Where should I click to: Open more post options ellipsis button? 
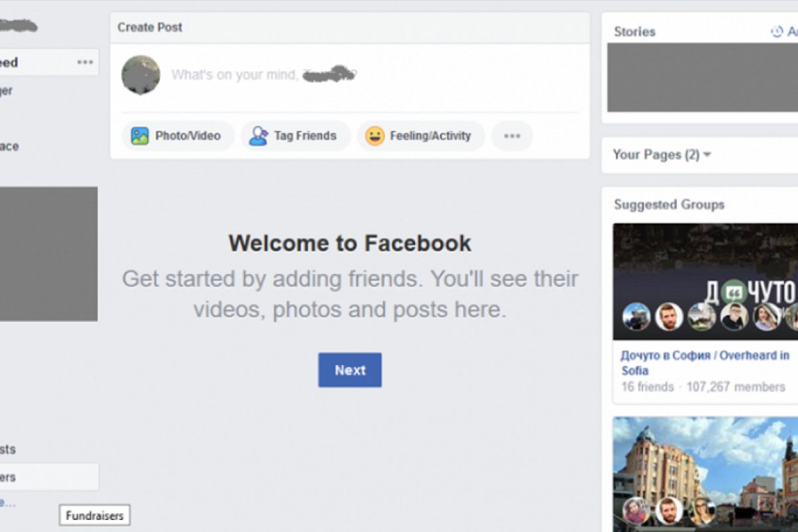tap(512, 136)
